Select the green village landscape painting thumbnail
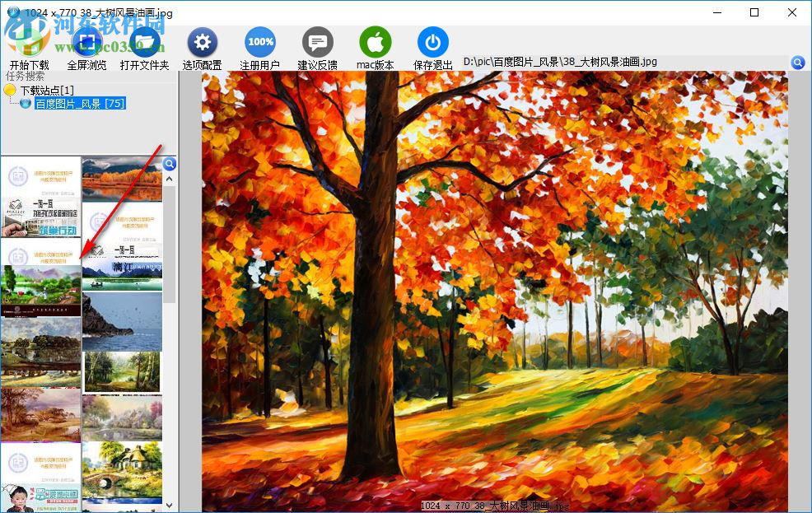The height and width of the screenshot is (513, 812). pos(41,291)
